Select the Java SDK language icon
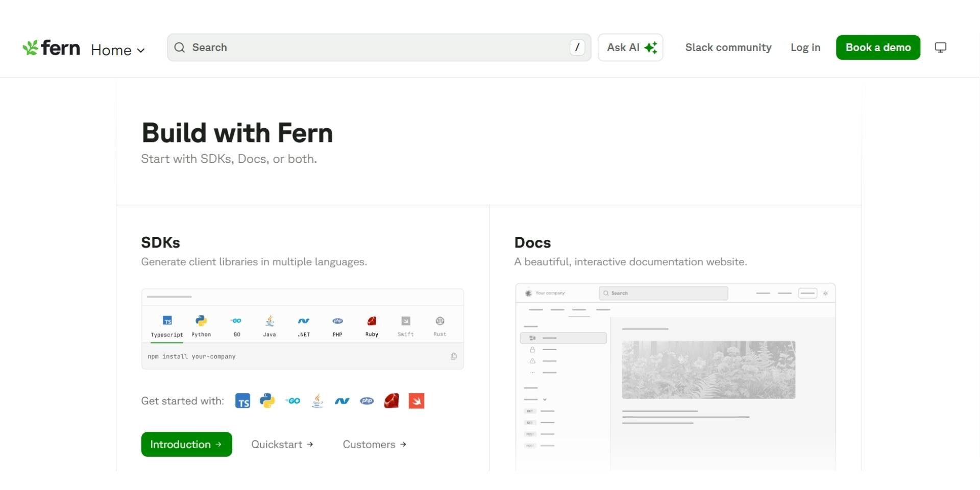Image resolution: width=980 pixels, height=490 pixels. (269, 325)
